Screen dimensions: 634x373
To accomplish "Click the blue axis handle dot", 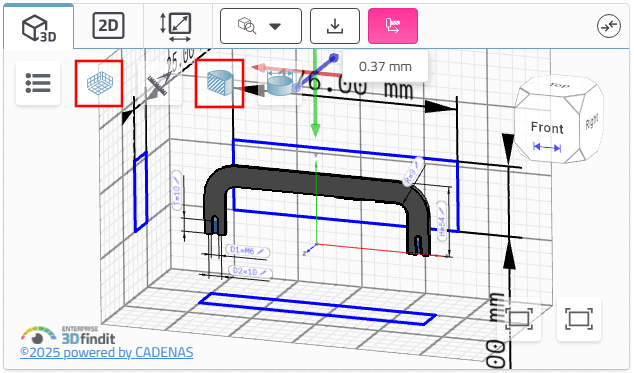I will coord(334,58).
